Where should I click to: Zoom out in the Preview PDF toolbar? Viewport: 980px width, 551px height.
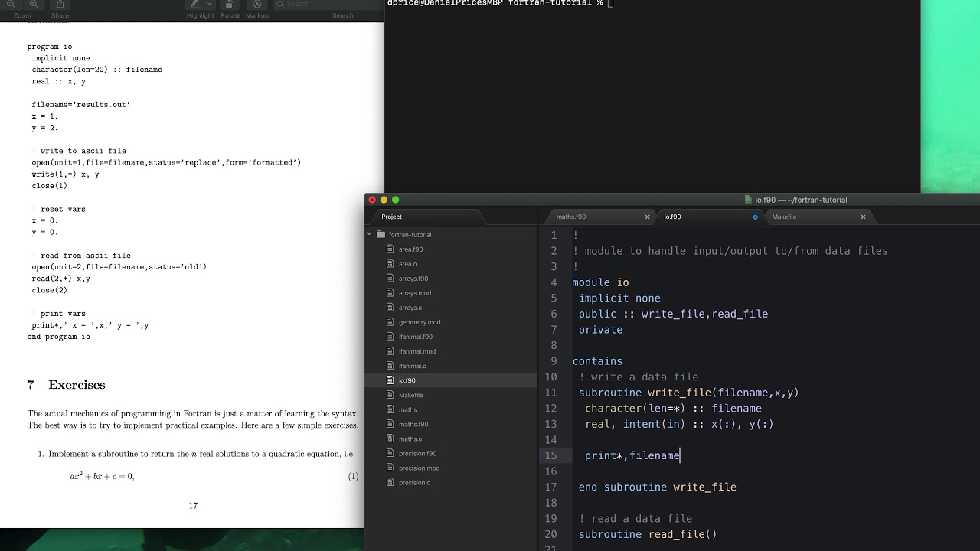(11, 4)
